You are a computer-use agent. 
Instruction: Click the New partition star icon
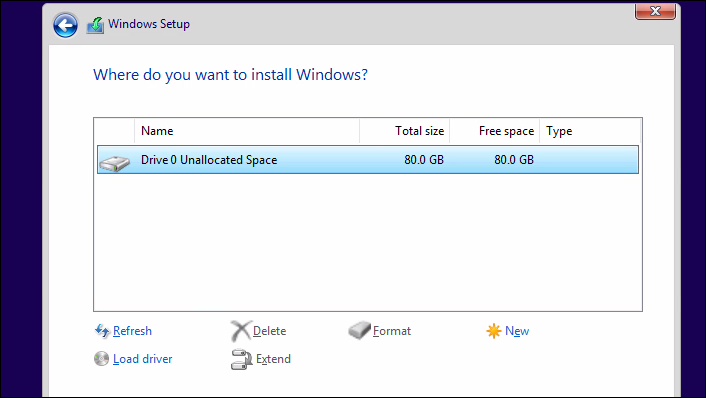coord(493,331)
